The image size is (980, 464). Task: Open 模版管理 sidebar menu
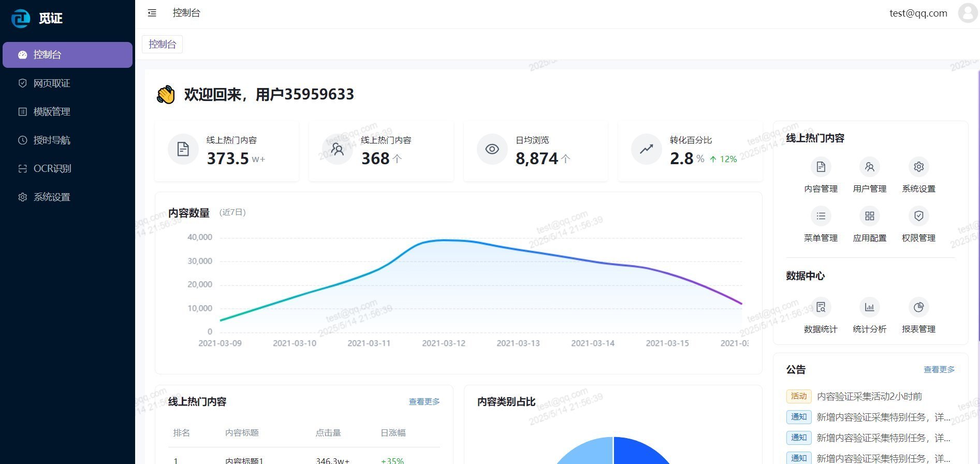(52, 112)
